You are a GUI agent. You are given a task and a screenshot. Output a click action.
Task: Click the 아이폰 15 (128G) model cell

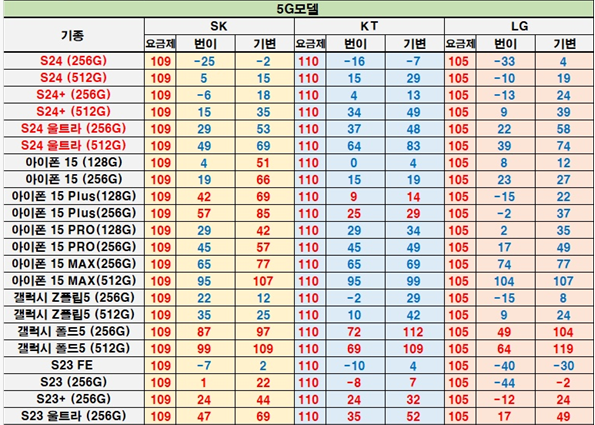click(74, 162)
